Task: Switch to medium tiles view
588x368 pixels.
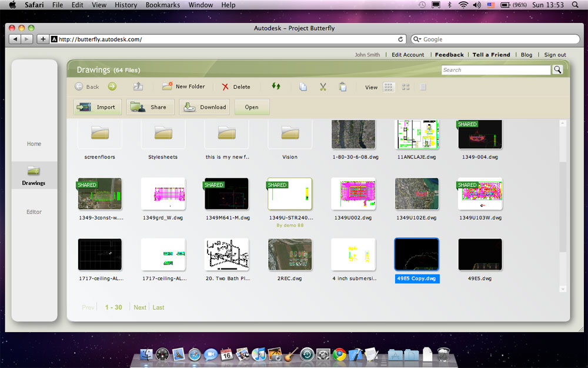Action: coord(406,87)
